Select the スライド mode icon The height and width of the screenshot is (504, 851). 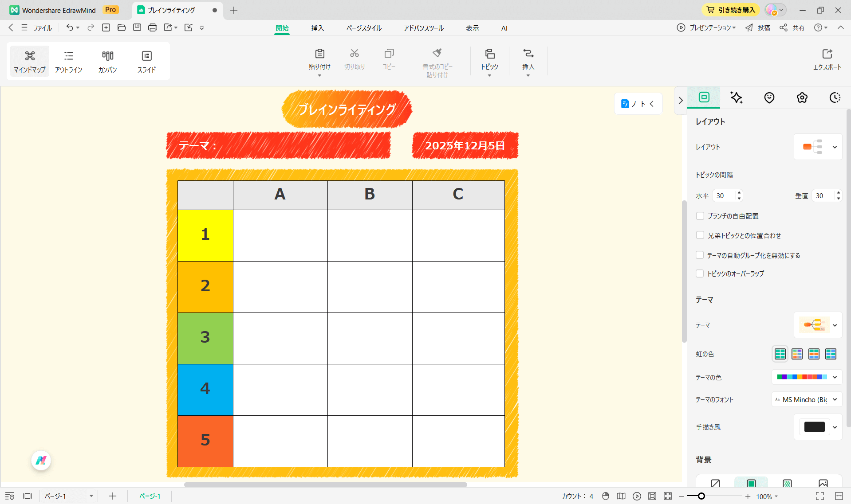point(146,61)
